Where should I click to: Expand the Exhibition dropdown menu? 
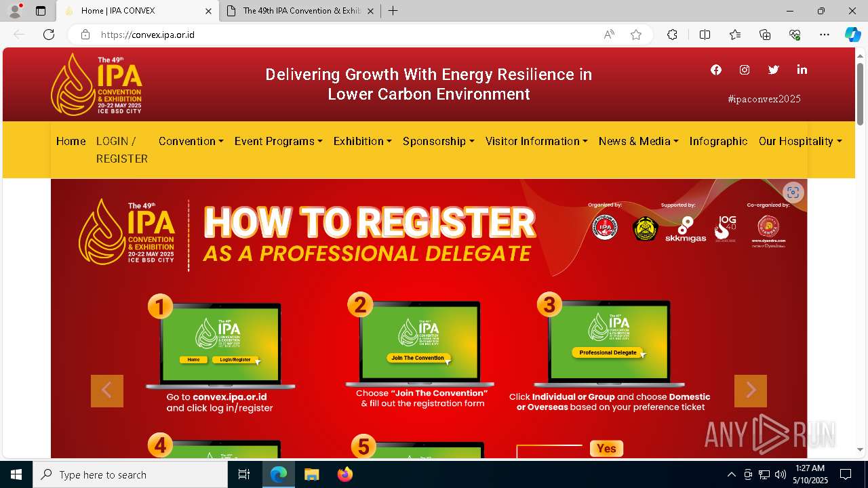[x=363, y=141]
